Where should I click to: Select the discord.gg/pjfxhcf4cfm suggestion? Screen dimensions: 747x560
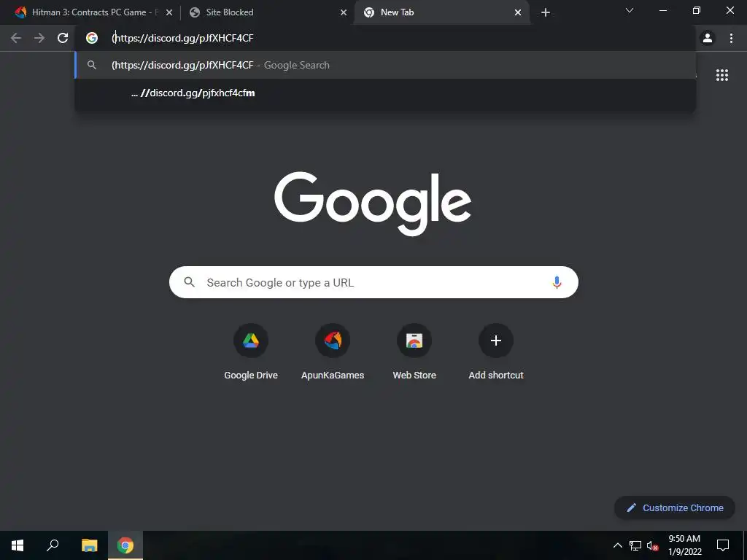pos(385,93)
